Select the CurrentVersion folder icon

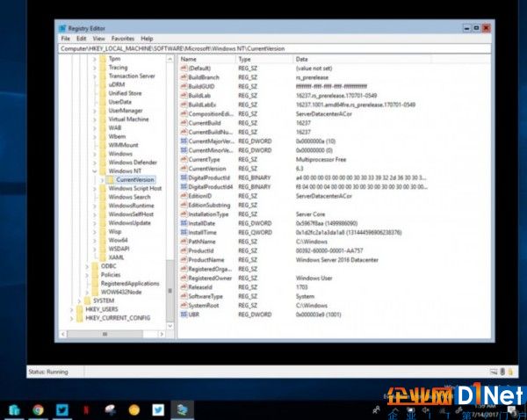coord(111,180)
